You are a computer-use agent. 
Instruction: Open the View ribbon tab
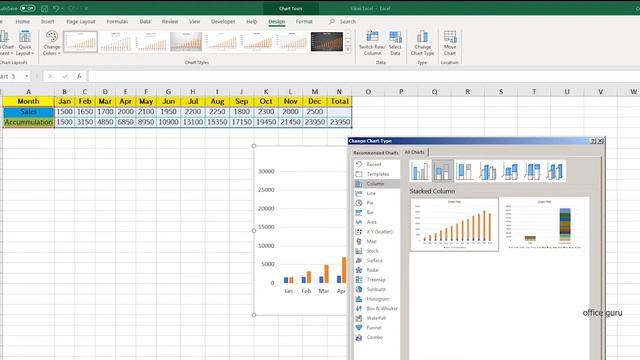[194, 21]
